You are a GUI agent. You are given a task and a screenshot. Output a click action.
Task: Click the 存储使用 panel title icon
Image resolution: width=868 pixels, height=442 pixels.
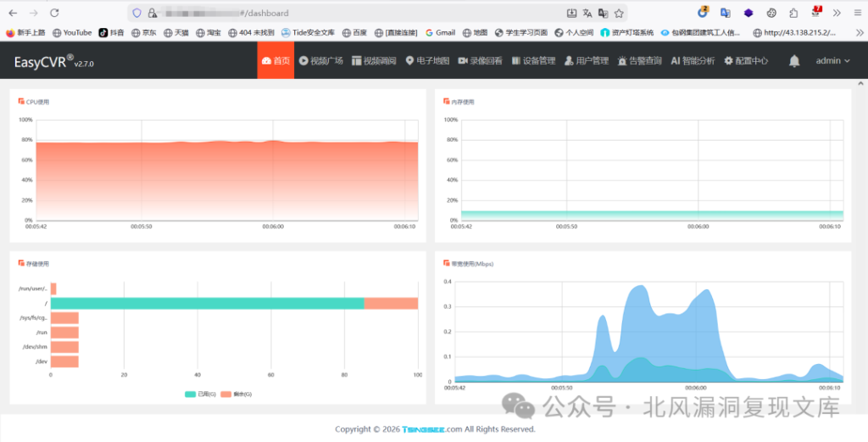(x=21, y=263)
